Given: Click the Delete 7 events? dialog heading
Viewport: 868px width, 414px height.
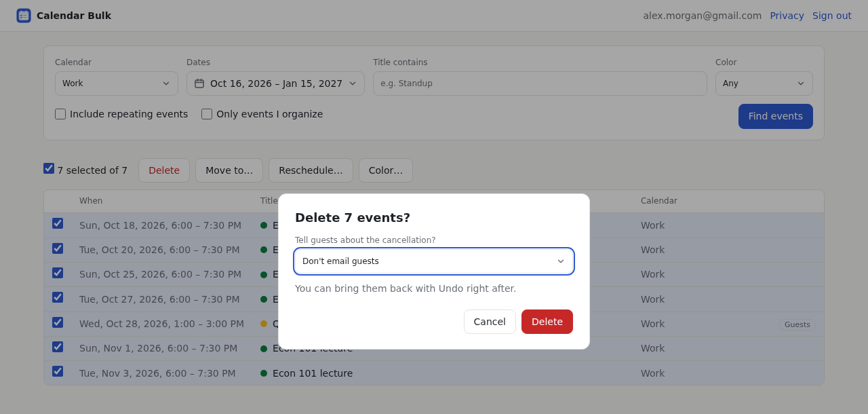Looking at the screenshot, I should [x=353, y=218].
